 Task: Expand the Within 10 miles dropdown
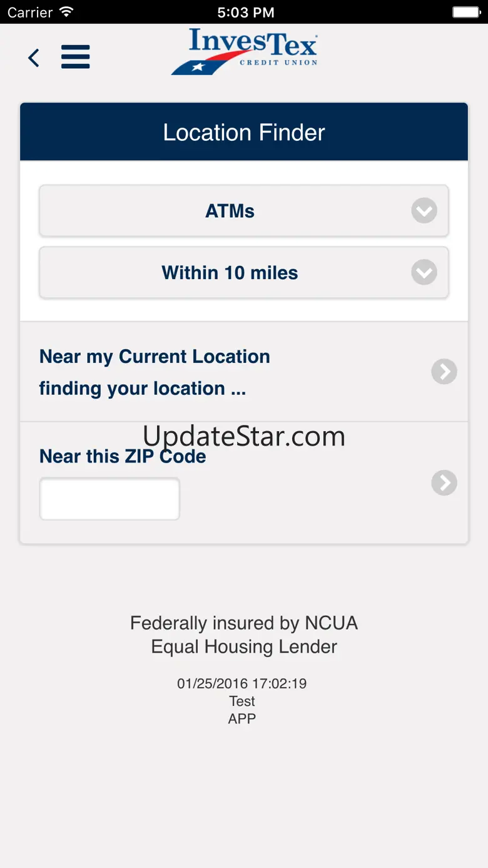[230, 273]
